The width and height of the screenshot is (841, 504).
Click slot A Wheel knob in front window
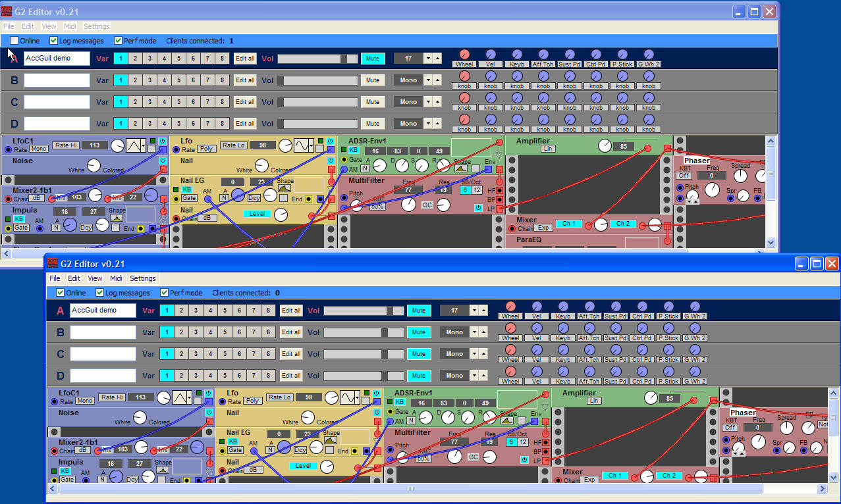coord(510,307)
